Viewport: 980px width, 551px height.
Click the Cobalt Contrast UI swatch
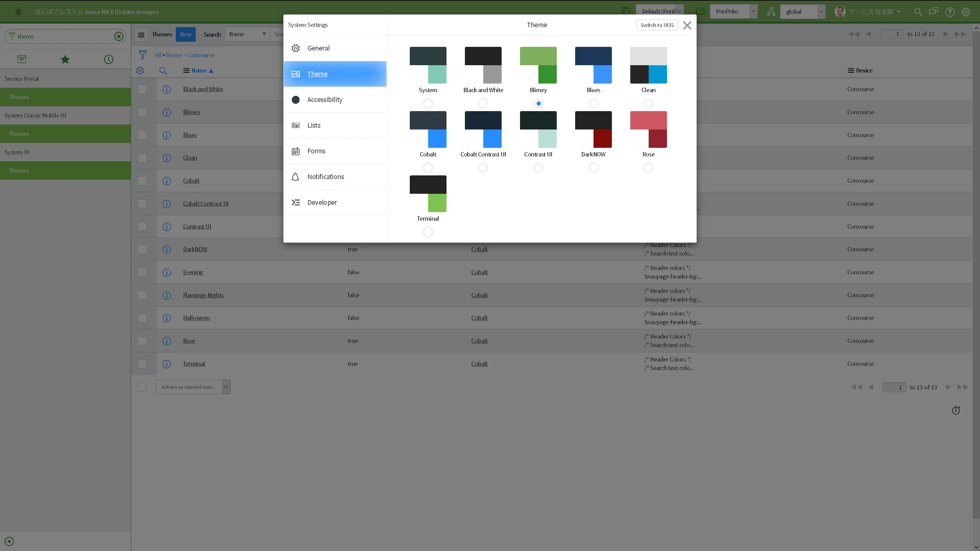(x=483, y=130)
